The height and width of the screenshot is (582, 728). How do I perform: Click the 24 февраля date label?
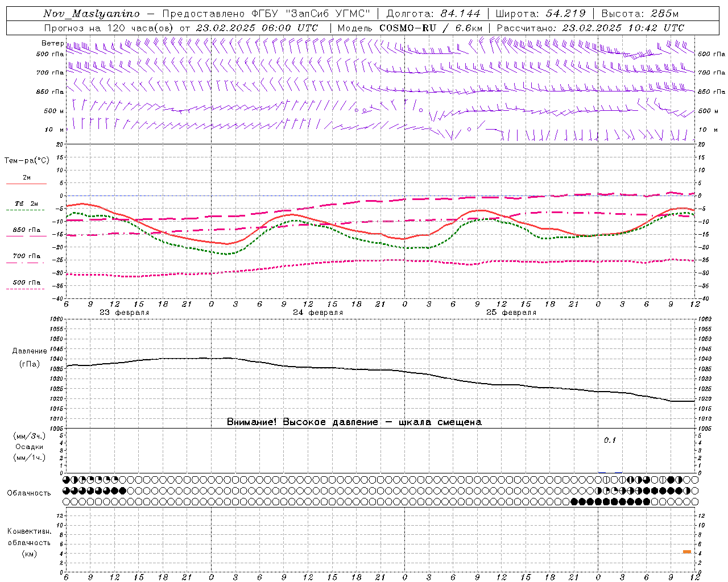[317, 312]
